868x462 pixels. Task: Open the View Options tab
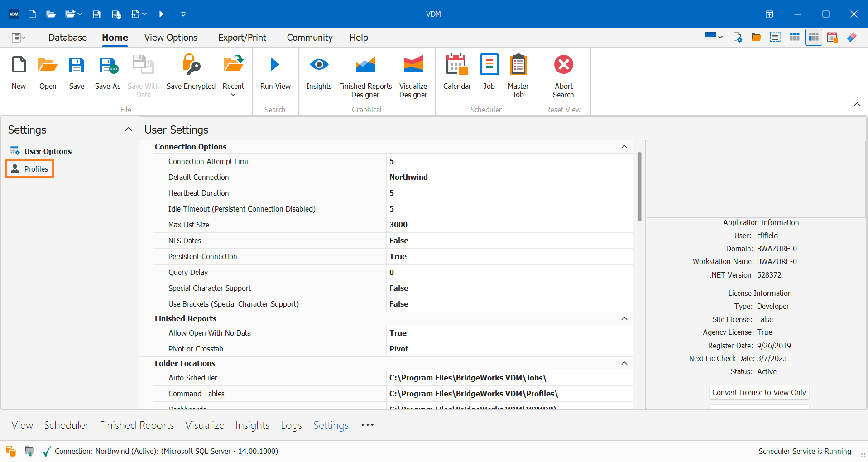[x=171, y=38]
